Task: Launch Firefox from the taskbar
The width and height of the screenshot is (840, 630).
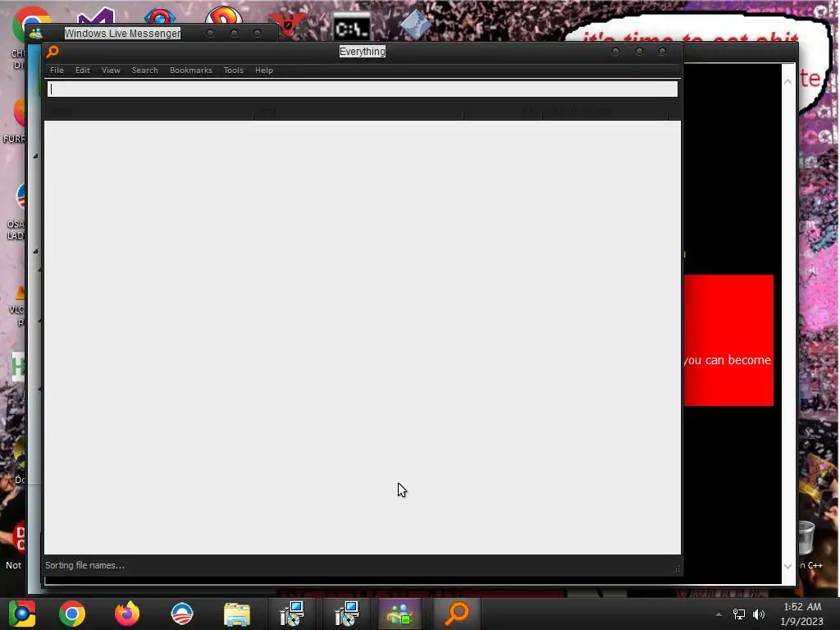Action: [x=127, y=614]
